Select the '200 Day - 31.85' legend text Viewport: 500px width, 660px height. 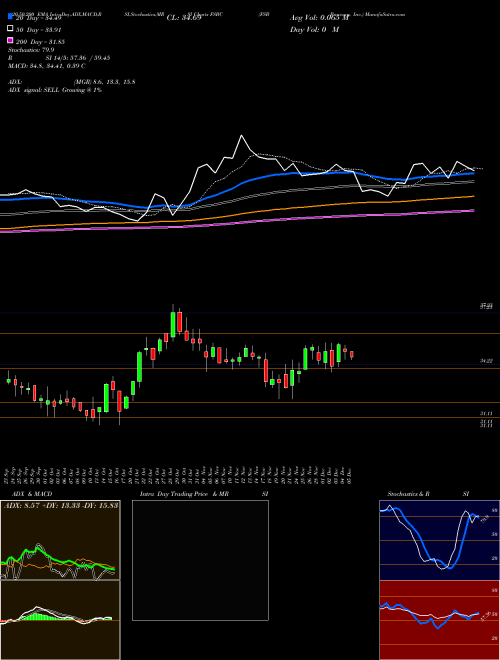click(x=40, y=42)
